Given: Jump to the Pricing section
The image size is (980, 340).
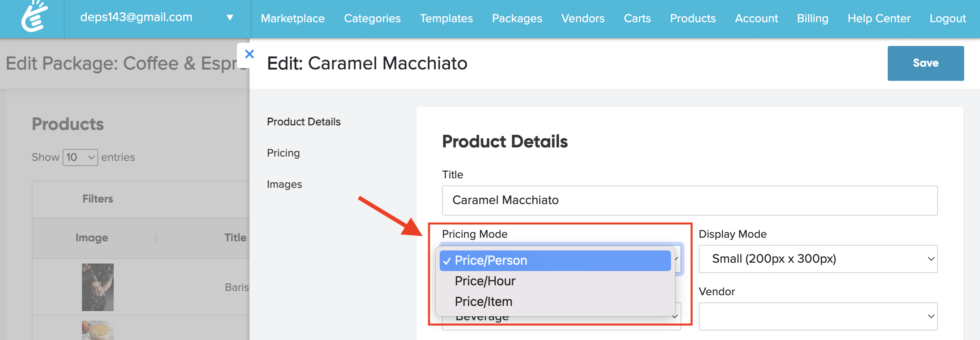Looking at the screenshot, I should pos(283,153).
